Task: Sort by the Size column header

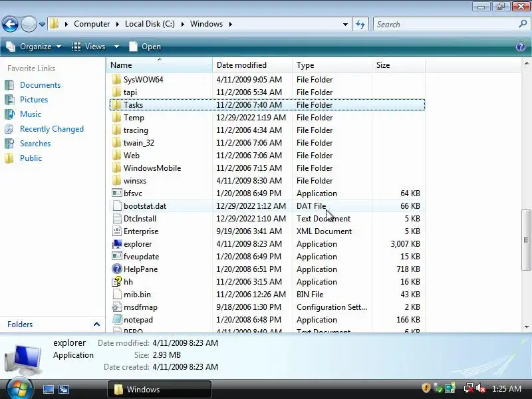Action: (398, 65)
